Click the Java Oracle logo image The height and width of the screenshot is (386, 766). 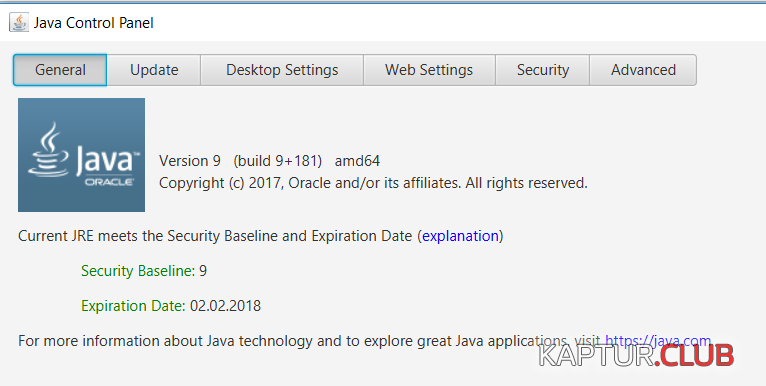click(x=82, y=155)
